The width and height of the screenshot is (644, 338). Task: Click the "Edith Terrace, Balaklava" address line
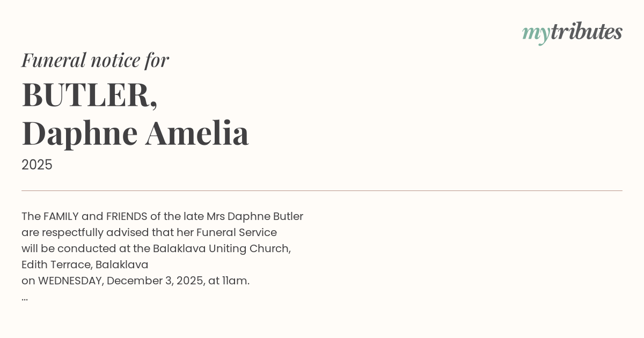point(85,264)
